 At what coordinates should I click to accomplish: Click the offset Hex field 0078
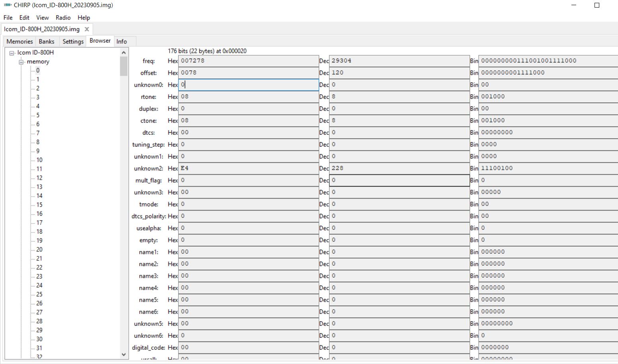pos(248,73)
